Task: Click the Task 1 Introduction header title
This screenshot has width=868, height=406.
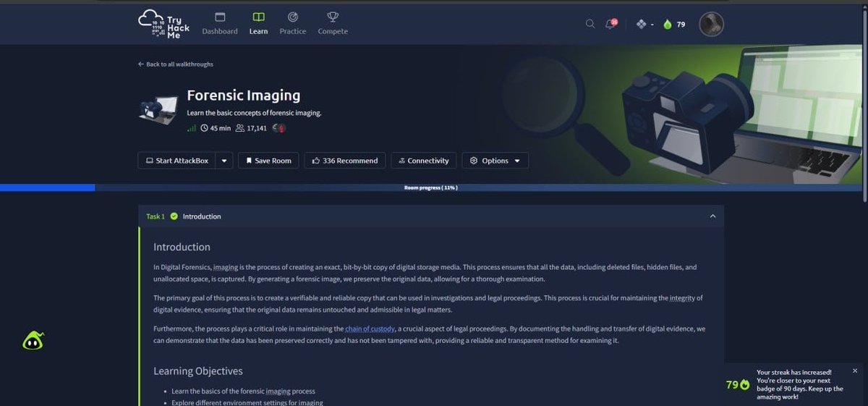Action: [x=202, y=216]
